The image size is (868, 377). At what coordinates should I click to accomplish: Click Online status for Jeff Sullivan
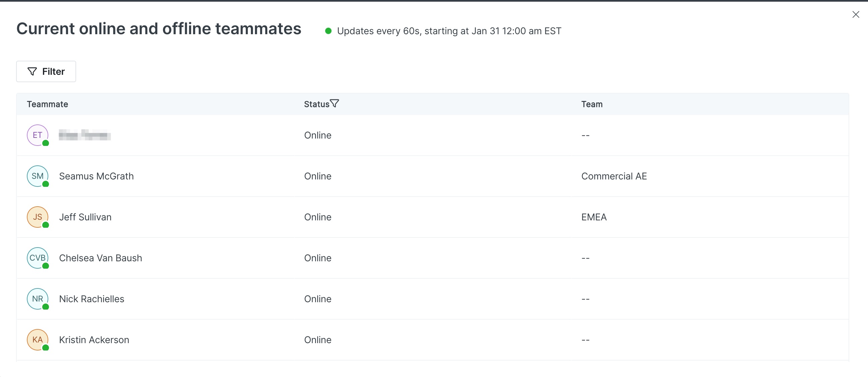pyautogui.click(x=318, y=217)
